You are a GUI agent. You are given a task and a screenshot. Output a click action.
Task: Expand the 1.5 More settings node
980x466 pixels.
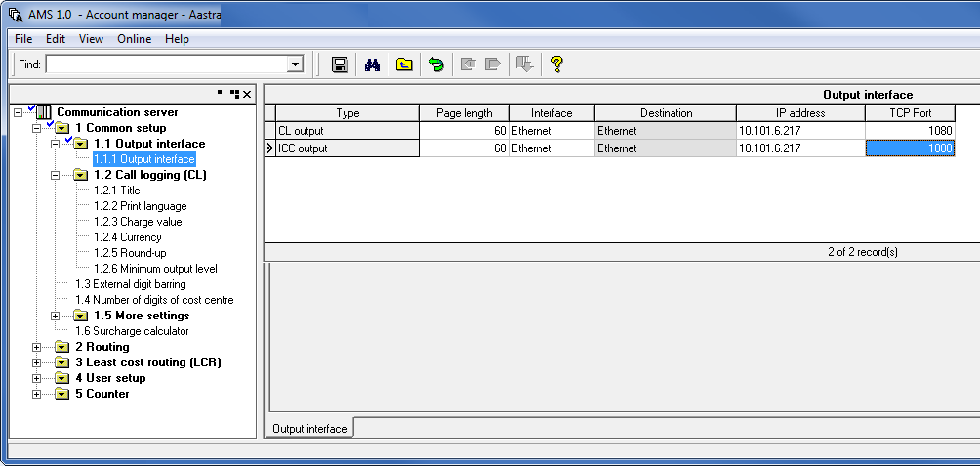[56, 316]
